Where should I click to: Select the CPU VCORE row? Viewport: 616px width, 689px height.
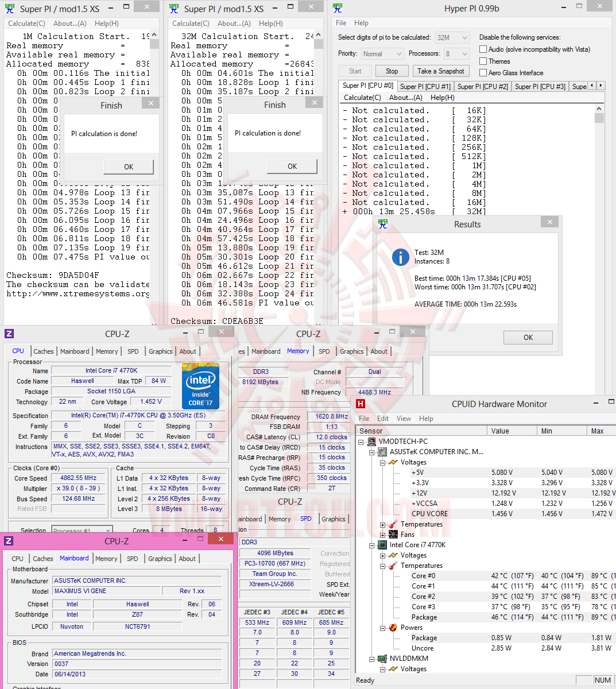(x=486, y=514)
